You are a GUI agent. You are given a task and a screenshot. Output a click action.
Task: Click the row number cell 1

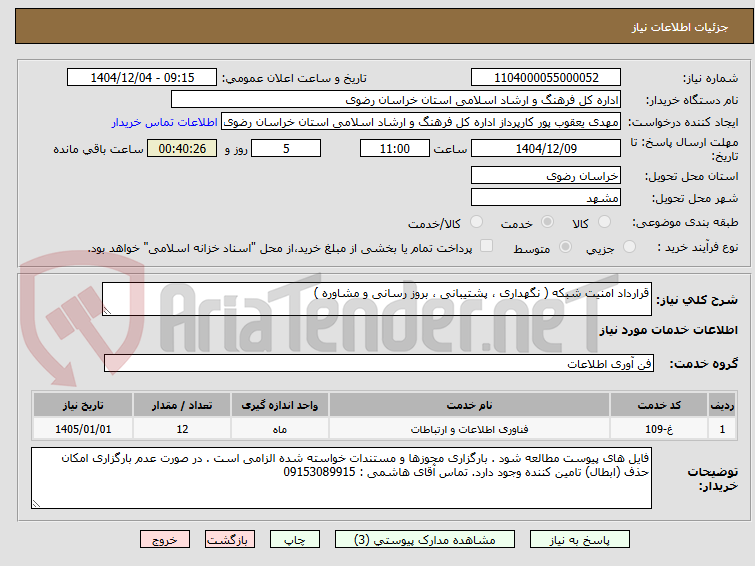pos(722,429)
